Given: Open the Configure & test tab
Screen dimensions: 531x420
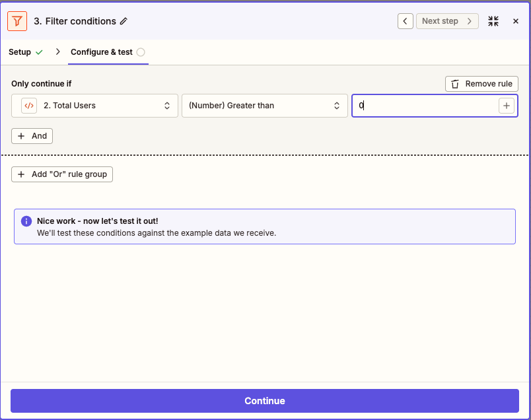Looking at the screenshot, I should pyautogui.click(x=108, y=52).
